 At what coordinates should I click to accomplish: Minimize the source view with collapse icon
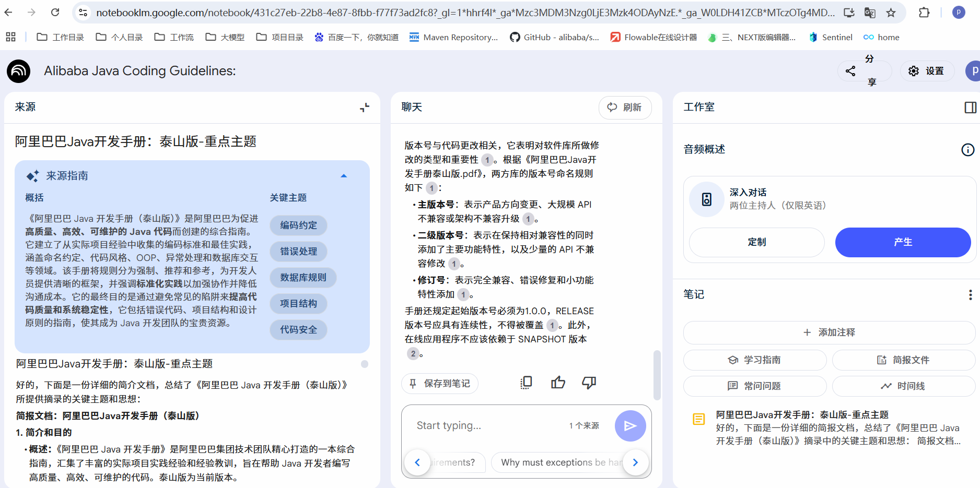coord(365,108)
